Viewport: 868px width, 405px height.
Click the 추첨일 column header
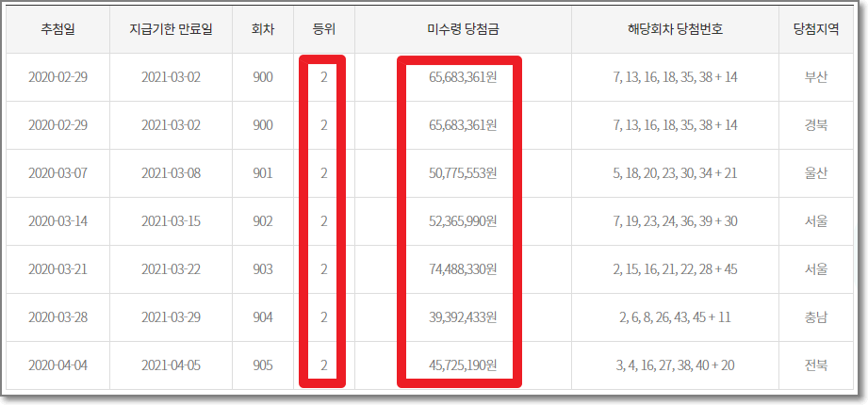click(57, 30)
